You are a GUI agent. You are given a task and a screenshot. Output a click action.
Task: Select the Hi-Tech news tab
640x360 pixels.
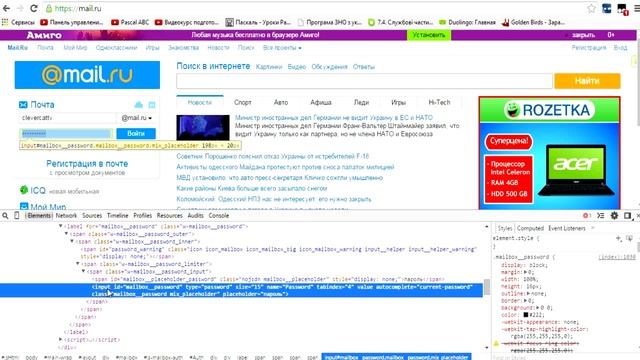click(x=439, y=102)
